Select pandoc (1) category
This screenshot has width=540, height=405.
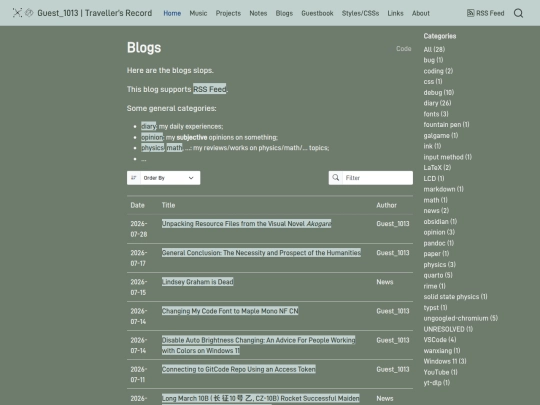(439, 243)
